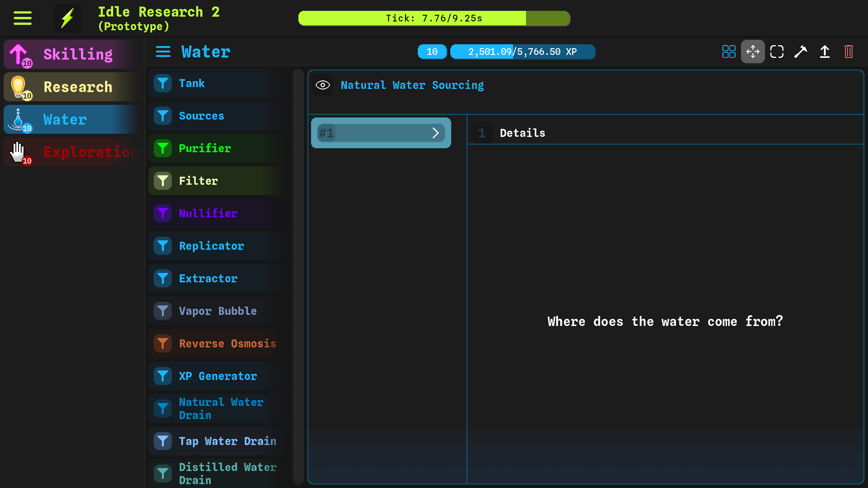Click the component list vertical scrollbar
This screenshot has width=868, height=488.
pos(298,276)
